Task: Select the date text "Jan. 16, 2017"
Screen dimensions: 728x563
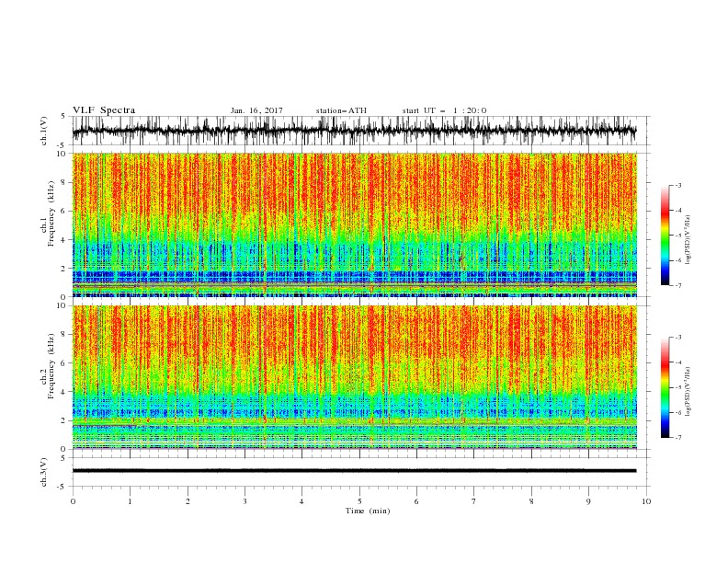Action: tap(256, 110)
